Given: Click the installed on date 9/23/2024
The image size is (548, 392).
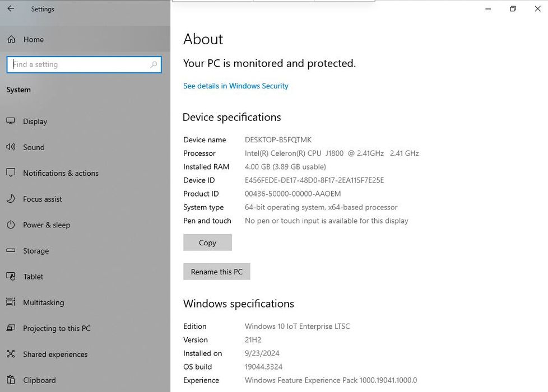Looking at the screenshot, I should 262,353.
